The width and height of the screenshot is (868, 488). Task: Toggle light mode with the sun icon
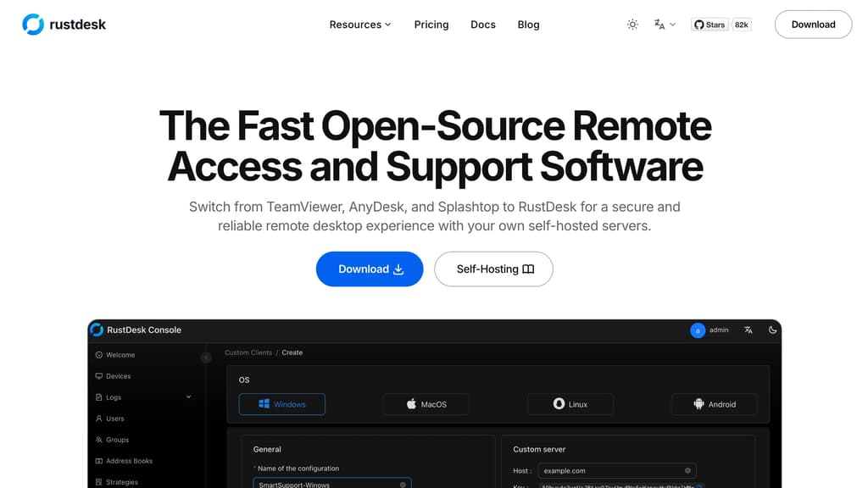(x=632, y=25)
